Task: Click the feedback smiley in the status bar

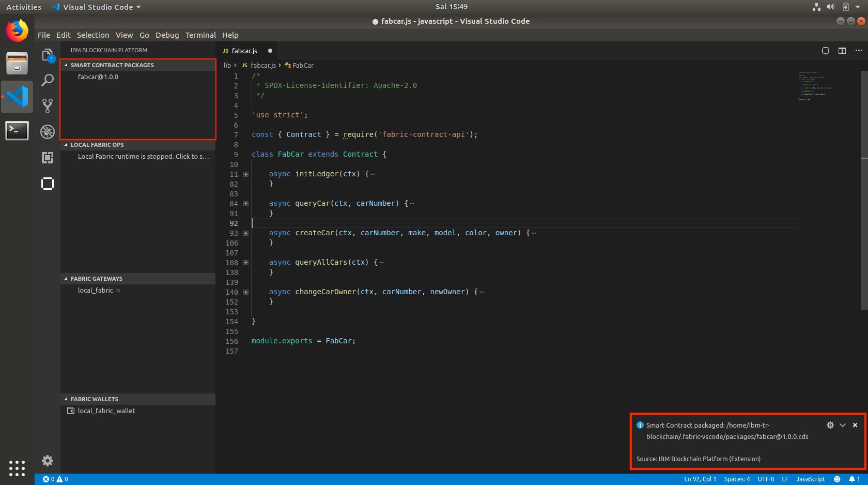Action: point(837,479)
